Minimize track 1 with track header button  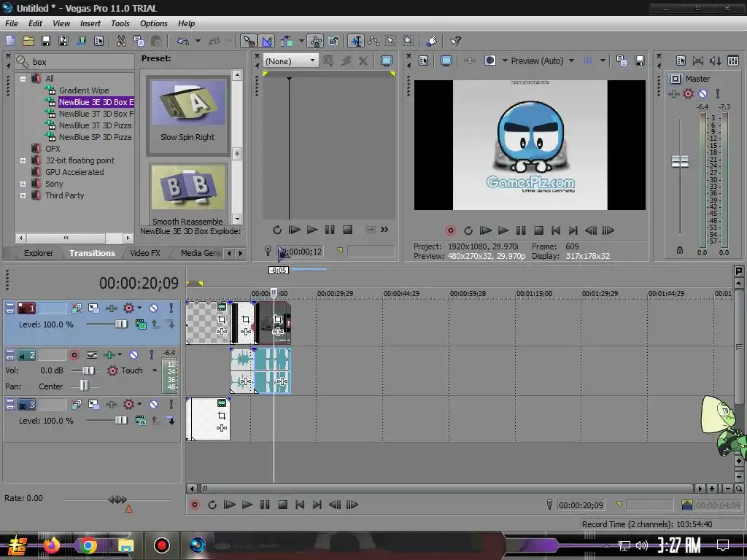(9, 306)
